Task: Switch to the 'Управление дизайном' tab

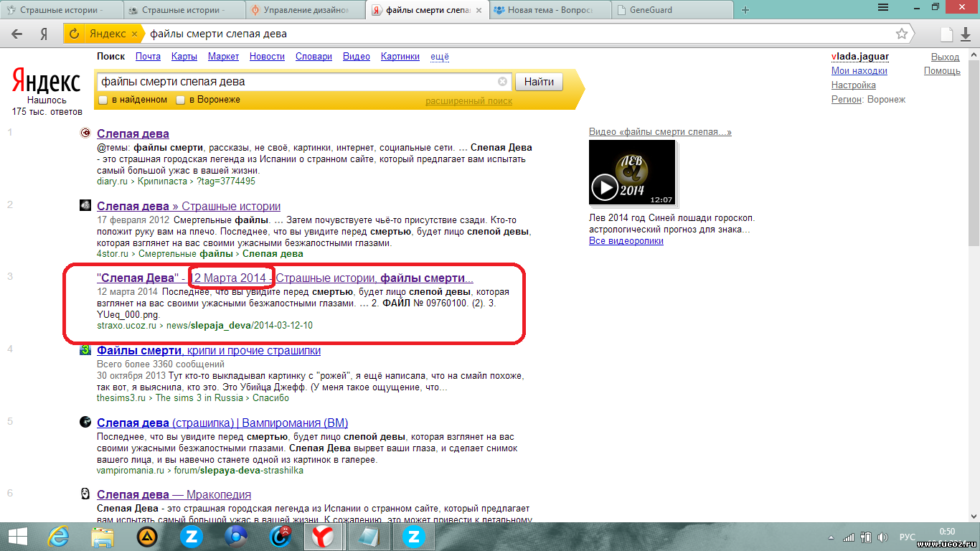Action: coord(305,10)
